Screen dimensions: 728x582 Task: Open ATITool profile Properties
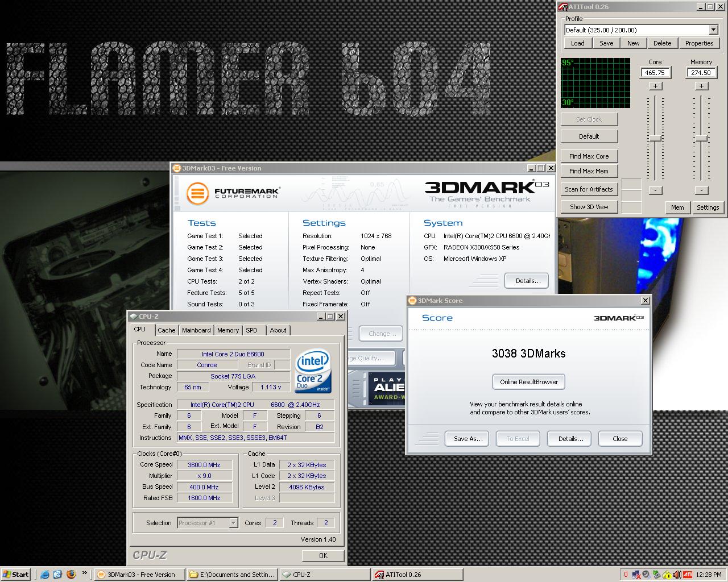pos(699,43)
